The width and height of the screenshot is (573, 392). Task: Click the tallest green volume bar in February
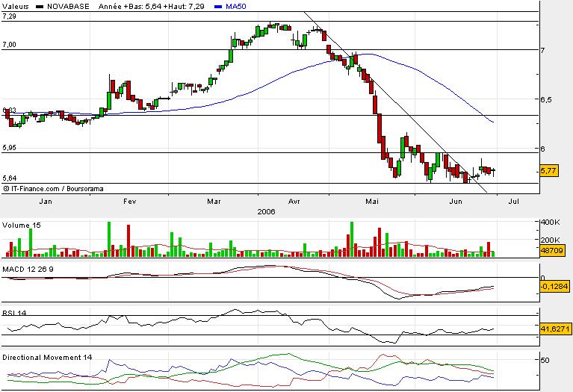[x=109, y=239]
